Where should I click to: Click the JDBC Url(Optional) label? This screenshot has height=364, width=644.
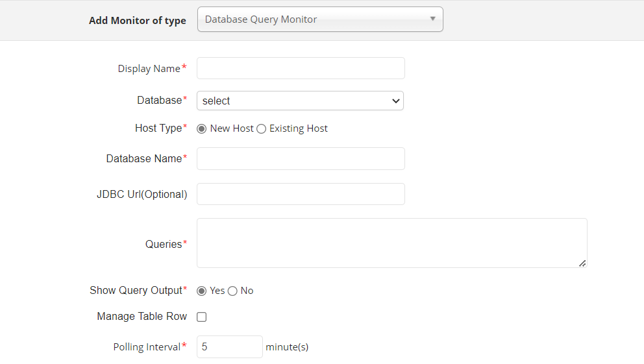142,194
